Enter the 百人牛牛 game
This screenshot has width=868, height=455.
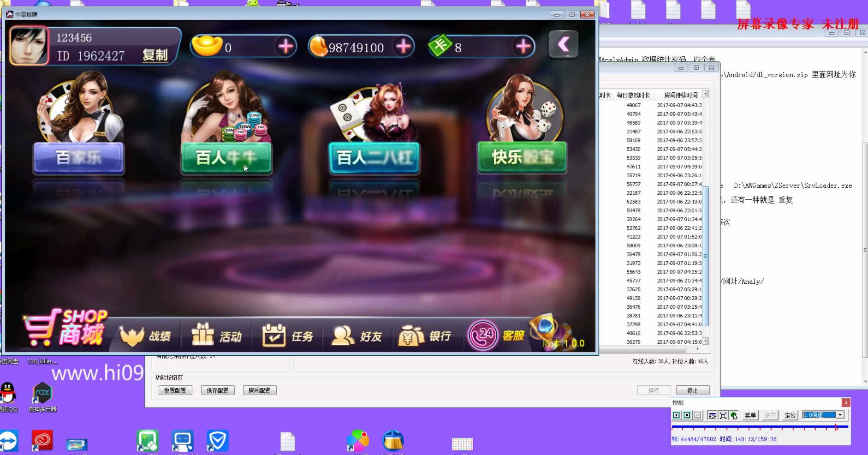point(226,158)
